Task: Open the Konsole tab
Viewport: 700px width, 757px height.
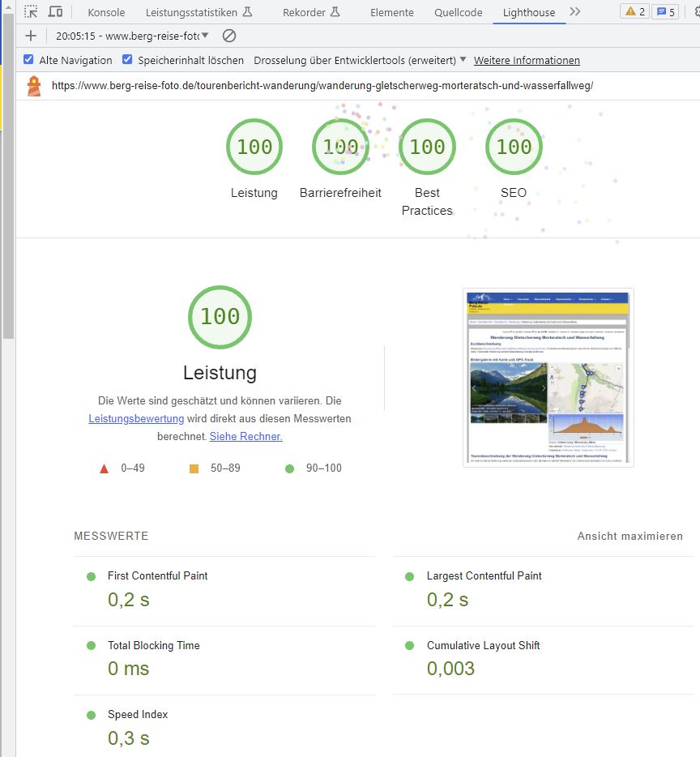Action: point(106,12)
